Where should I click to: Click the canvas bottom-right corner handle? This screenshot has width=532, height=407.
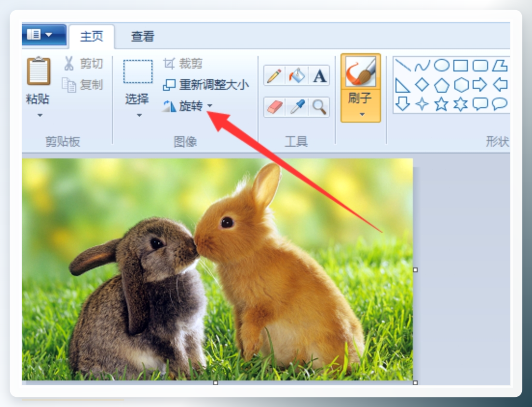pos(415,383)
